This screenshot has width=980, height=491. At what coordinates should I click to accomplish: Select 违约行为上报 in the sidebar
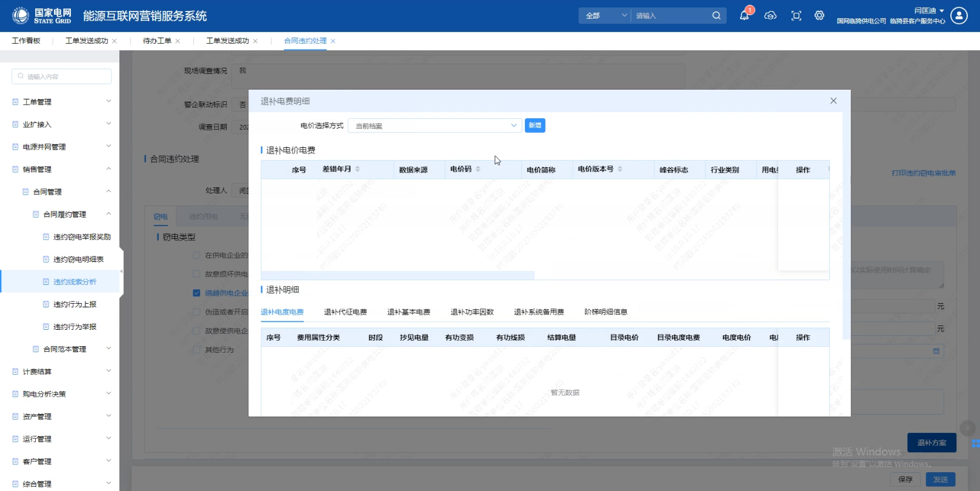click(x=75, y=304)
